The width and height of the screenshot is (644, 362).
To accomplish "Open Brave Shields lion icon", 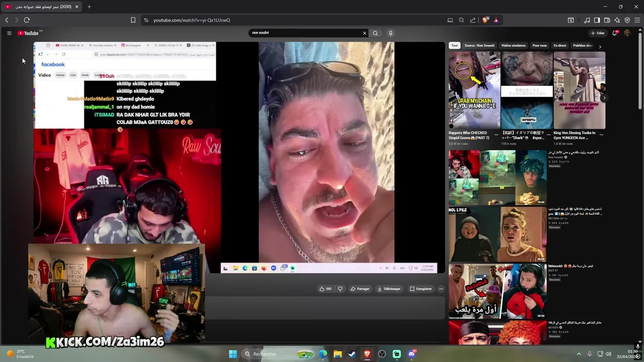I will [x=485, y=20].
